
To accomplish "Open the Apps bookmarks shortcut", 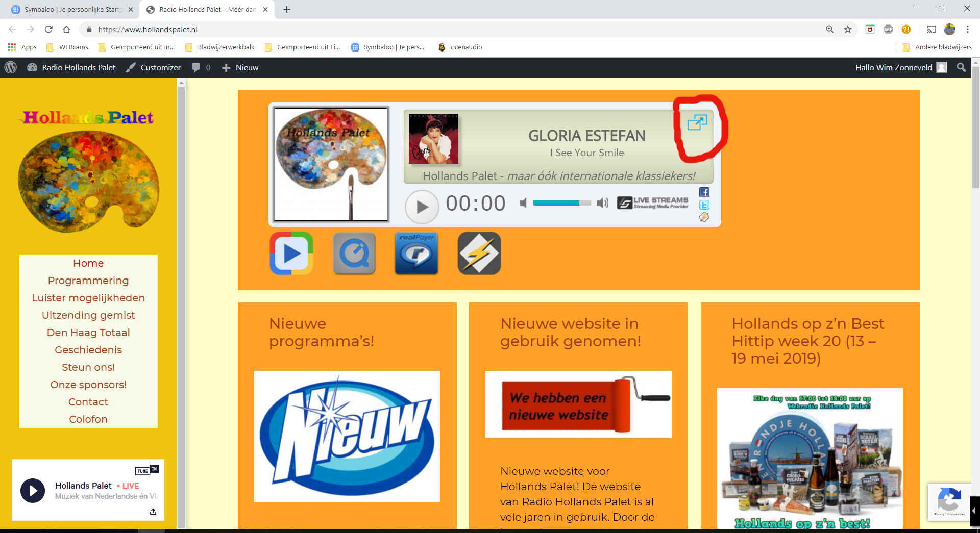I will (x=22, y=47).
